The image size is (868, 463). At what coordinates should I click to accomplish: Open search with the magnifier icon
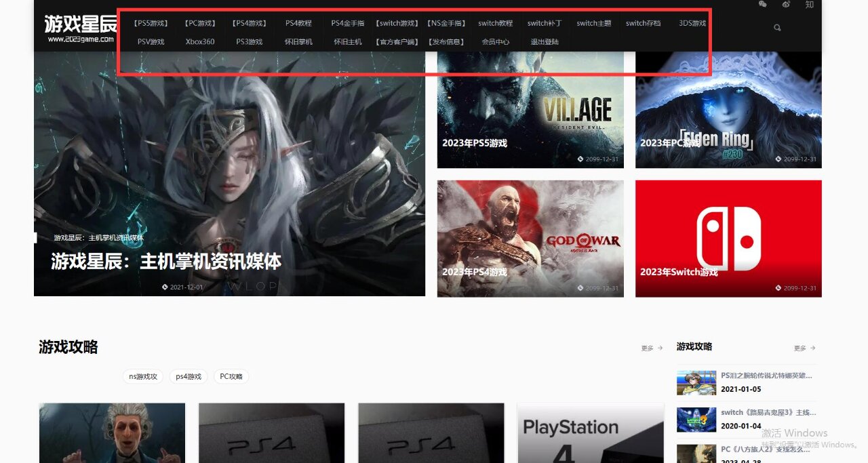coord(777,28)
